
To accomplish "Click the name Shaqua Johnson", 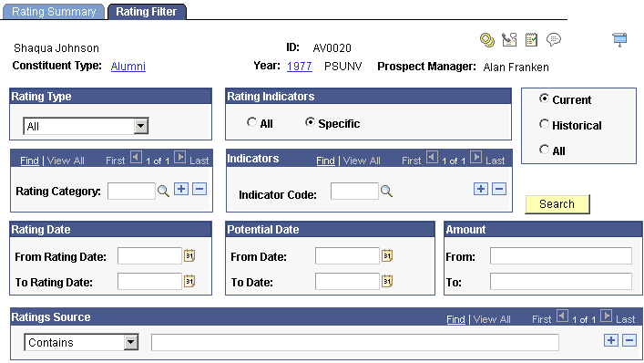I will 56,48.
